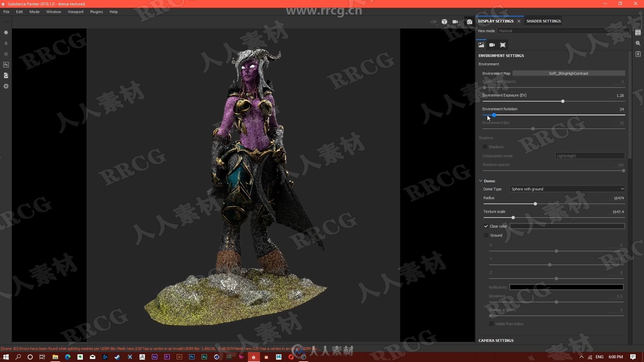Open ZBrush from the taskbar
The height and width of the screenshot is (362, 644).
142,357
